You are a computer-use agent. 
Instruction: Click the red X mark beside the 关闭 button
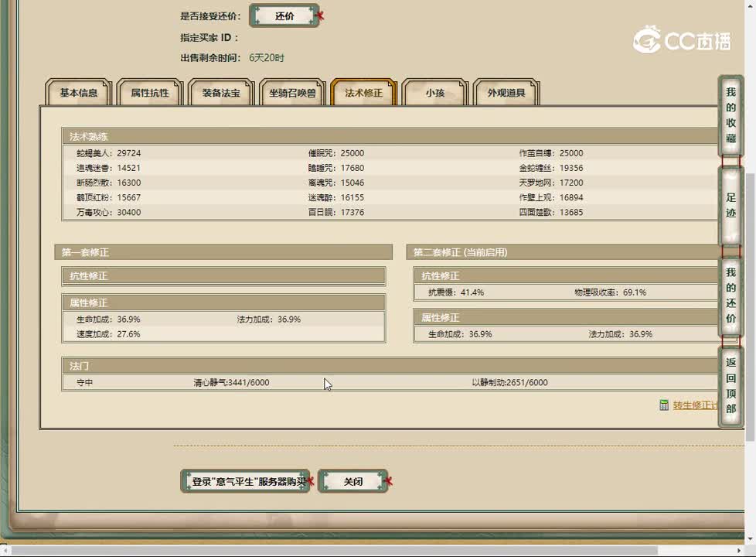[x=388, y=481]
